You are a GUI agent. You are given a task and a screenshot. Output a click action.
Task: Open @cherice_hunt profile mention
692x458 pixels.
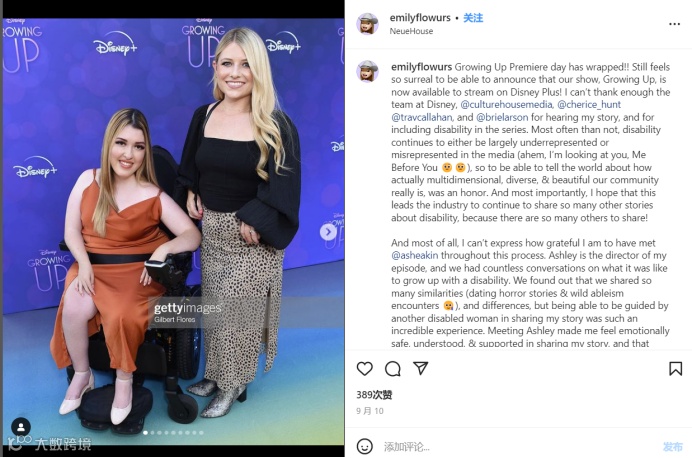589,105
